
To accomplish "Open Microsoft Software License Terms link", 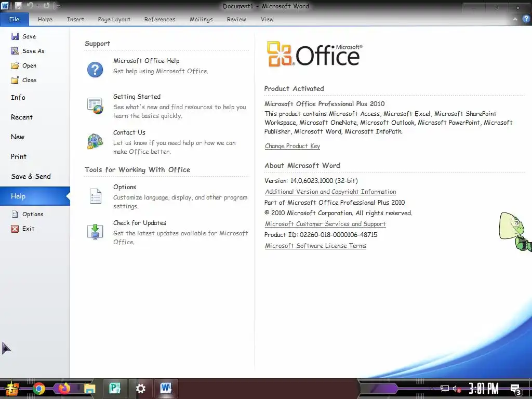I will 315,246.
